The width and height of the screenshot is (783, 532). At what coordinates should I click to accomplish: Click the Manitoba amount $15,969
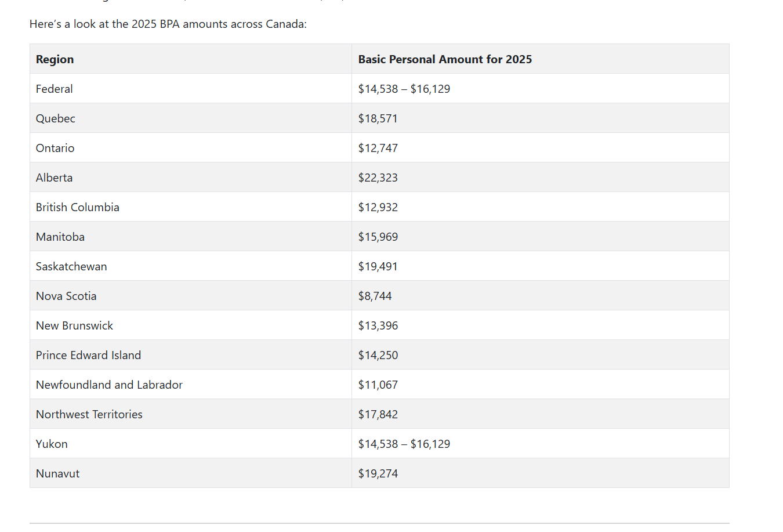pyautogui.click(x=378, y=236)
